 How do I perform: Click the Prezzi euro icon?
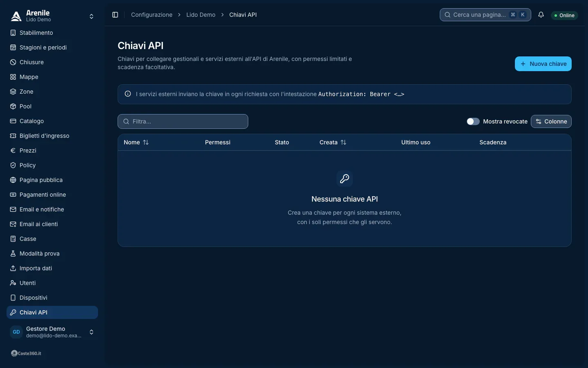click(x=13, y=150)
